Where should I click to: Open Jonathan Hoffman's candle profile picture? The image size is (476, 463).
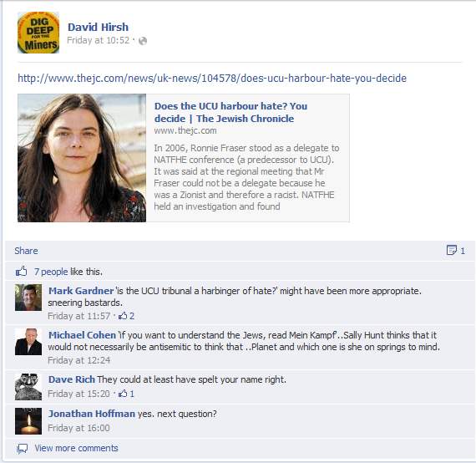28,421
